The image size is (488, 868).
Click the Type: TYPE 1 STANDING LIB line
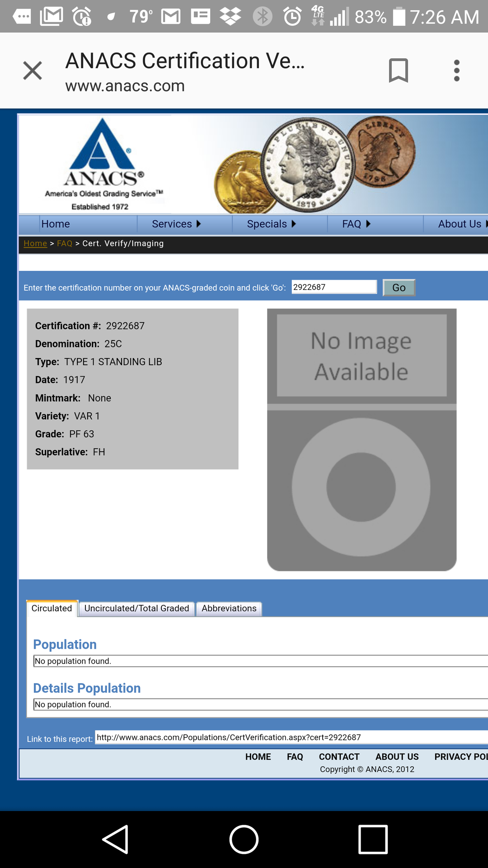pos(99,362)
